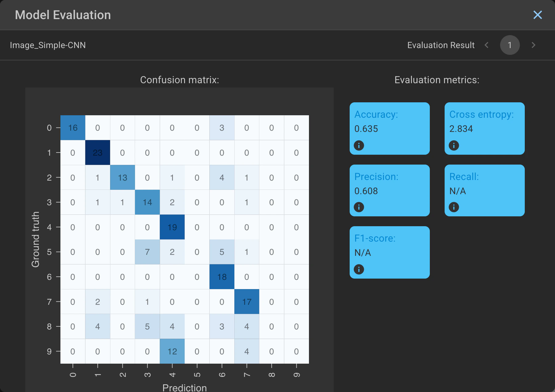Image resolution: width=555 pixels, height=392 pixels.
Task: Open info icon under Precision
Action: coord(359,207)
